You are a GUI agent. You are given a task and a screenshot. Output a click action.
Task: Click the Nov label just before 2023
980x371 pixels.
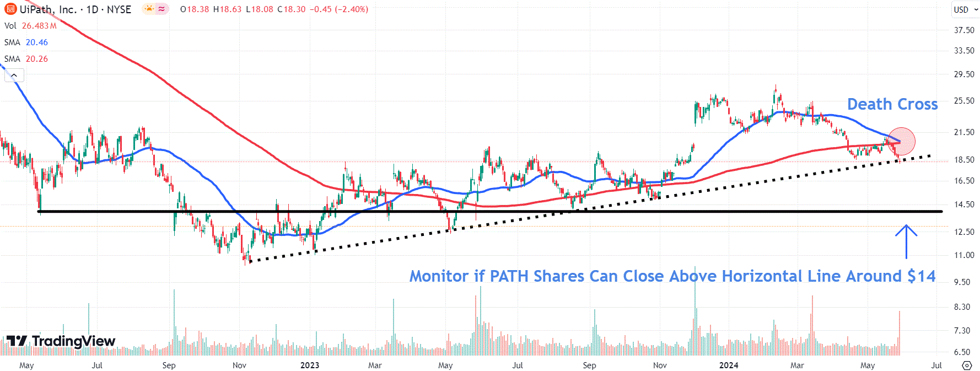(239, 365)
